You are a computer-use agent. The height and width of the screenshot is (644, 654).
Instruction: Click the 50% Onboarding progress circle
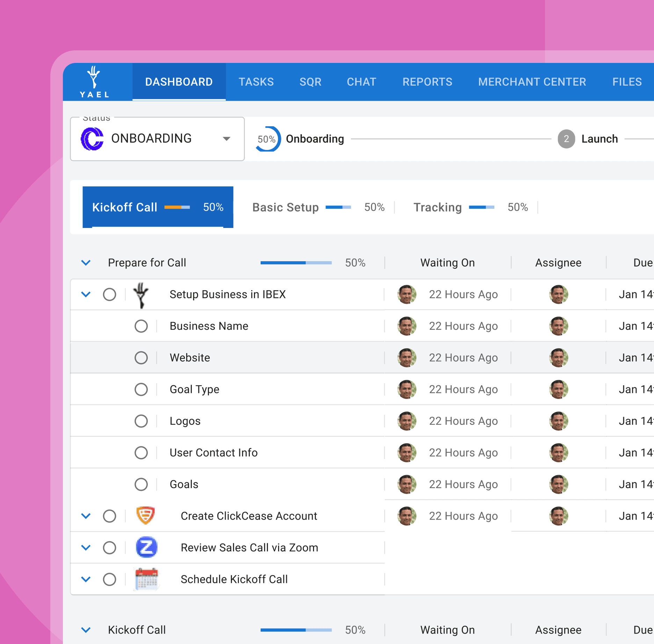click(x=267, y=139)
